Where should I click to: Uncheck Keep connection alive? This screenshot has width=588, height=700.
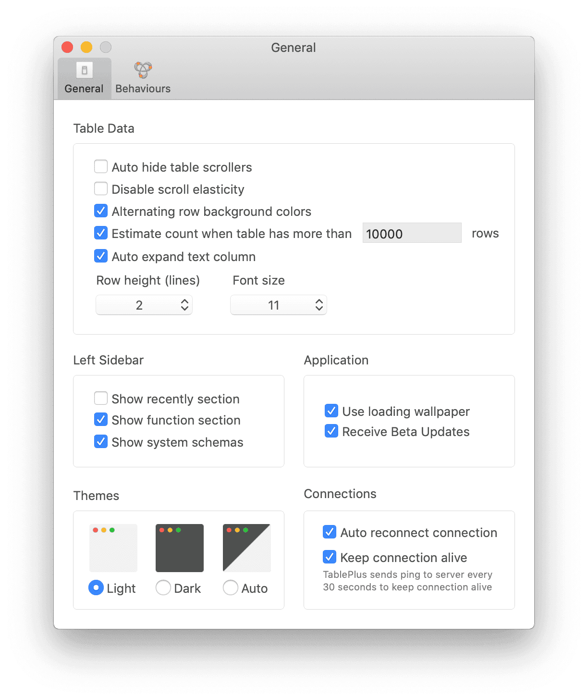[x=330, y=557]
